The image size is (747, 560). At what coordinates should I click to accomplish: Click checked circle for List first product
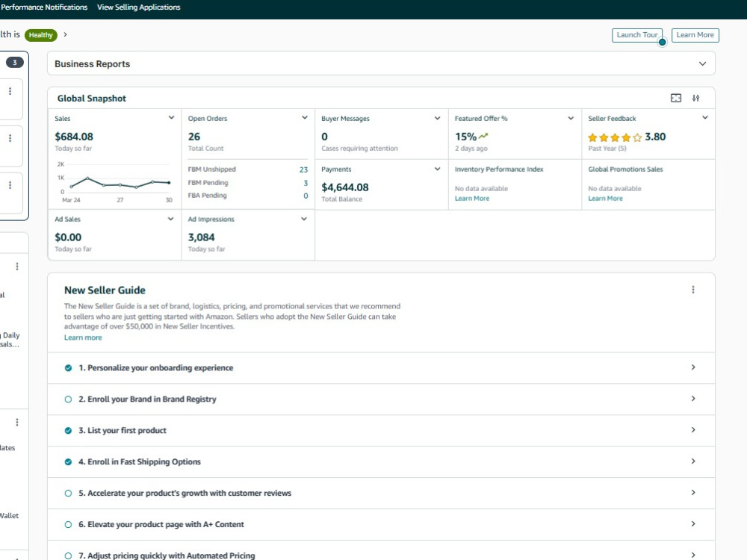pos(68,431)
